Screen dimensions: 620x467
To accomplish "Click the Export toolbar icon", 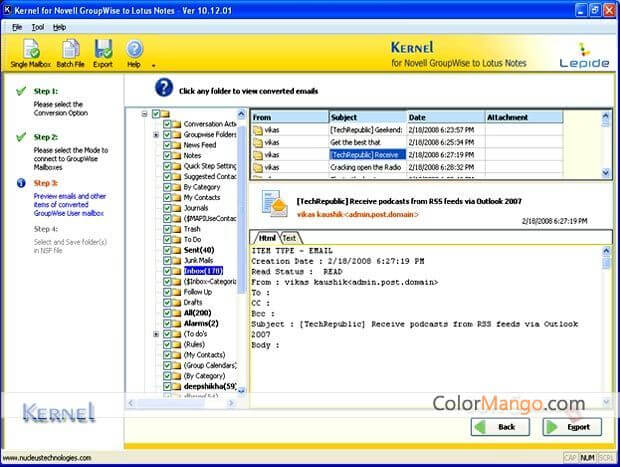I will [103, 53].
